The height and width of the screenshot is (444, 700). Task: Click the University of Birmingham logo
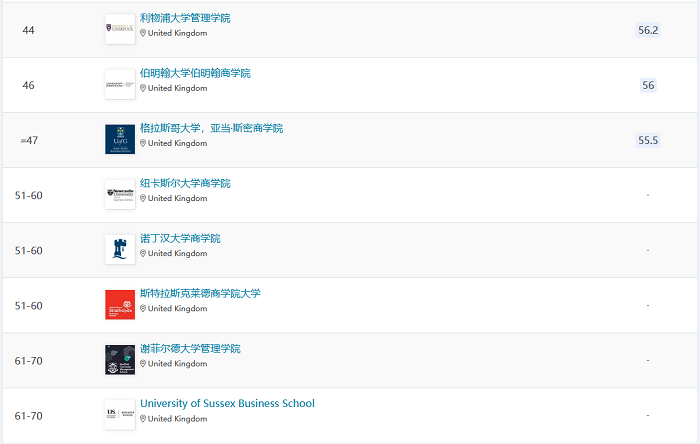tap(119, 85)
